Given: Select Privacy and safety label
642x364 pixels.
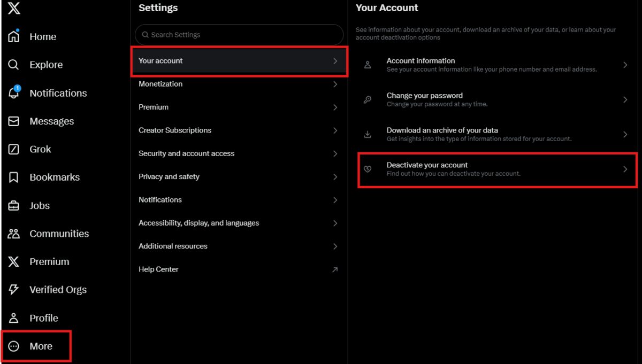Looking at the screenshot, I should point(169,176).
